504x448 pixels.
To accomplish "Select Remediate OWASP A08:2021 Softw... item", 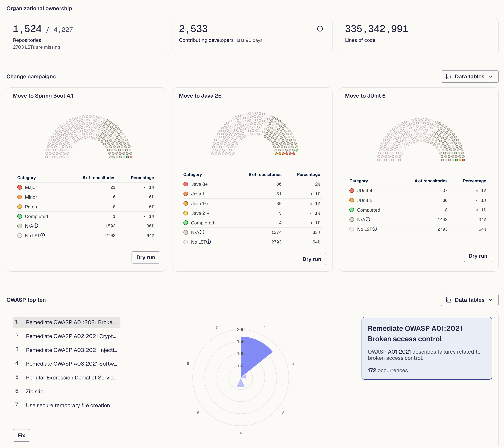I will coord(67,364).
